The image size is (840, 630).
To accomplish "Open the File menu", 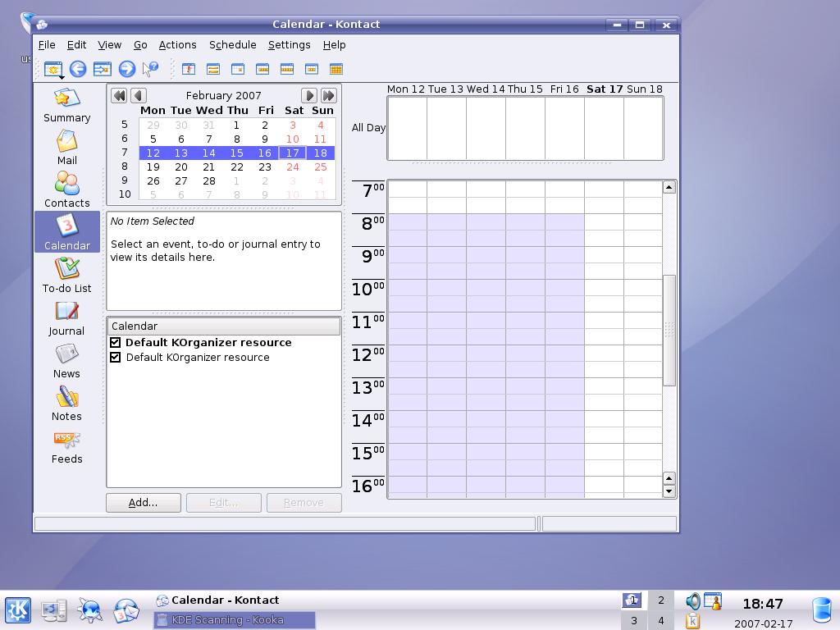I will [47, 45].
